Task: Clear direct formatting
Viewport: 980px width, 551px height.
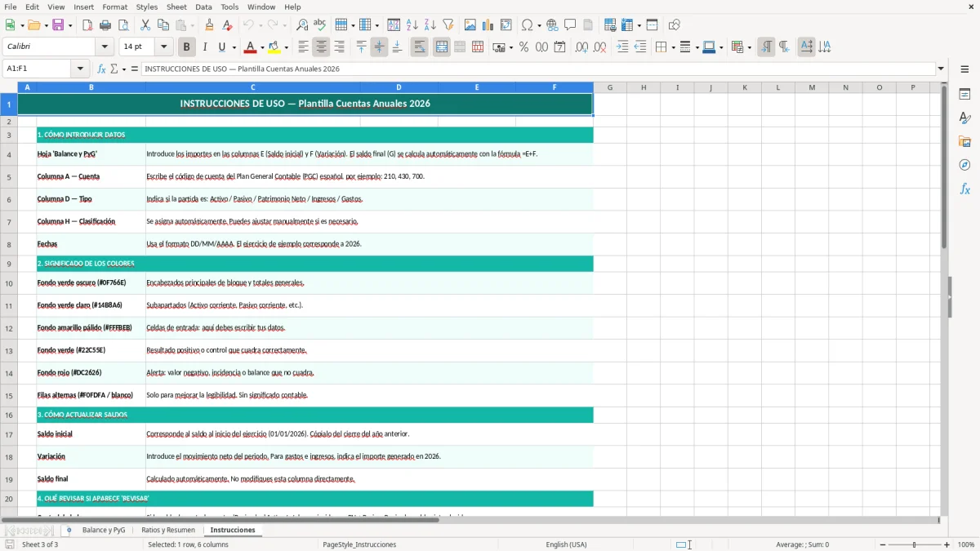Action: [x=228, y=25]
